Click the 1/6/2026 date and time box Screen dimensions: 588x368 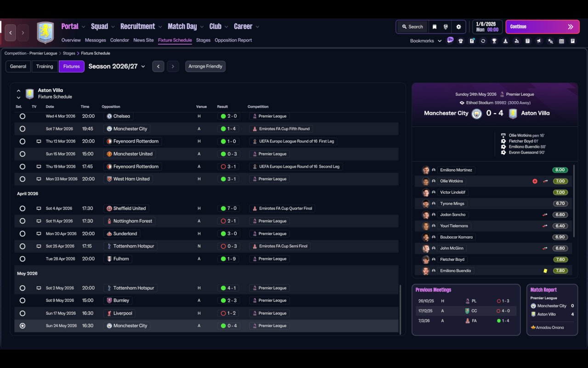click(x=487, y=27)
